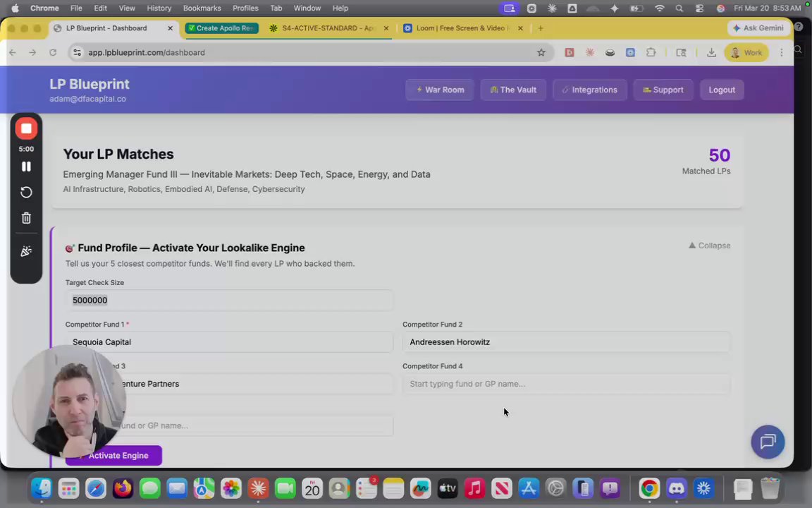Open Control Center in menu bar

(x=700, y=8)
